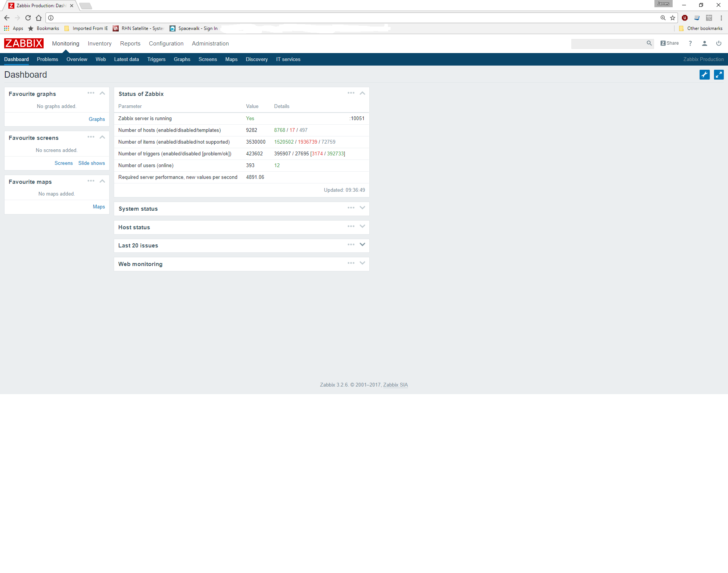The height and width of the screenshot is (573, 728).
Task: Click the problem triggers count 3174
Action: pyautogui.click(x=317, y=153)
